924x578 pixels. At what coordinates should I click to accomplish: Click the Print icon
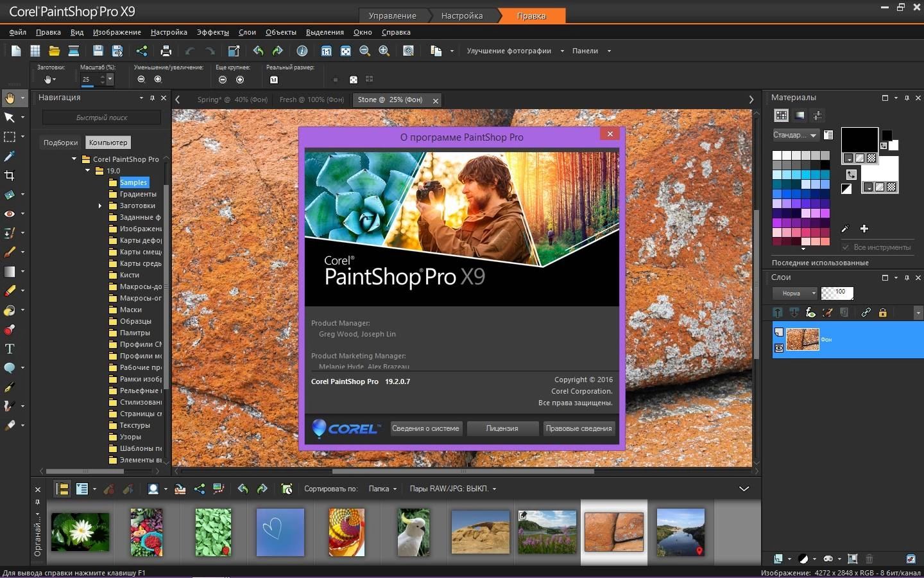click(166, 51)
